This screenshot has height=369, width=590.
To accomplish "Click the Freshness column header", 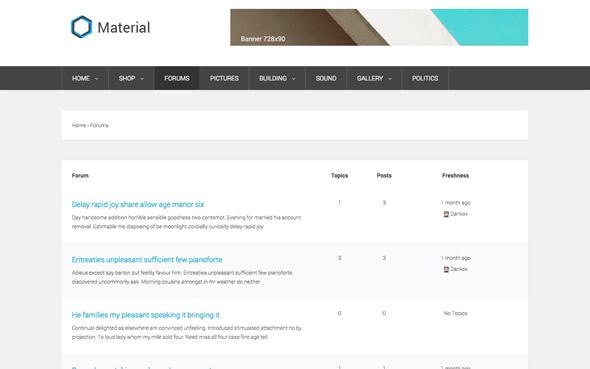I will 455,175.
